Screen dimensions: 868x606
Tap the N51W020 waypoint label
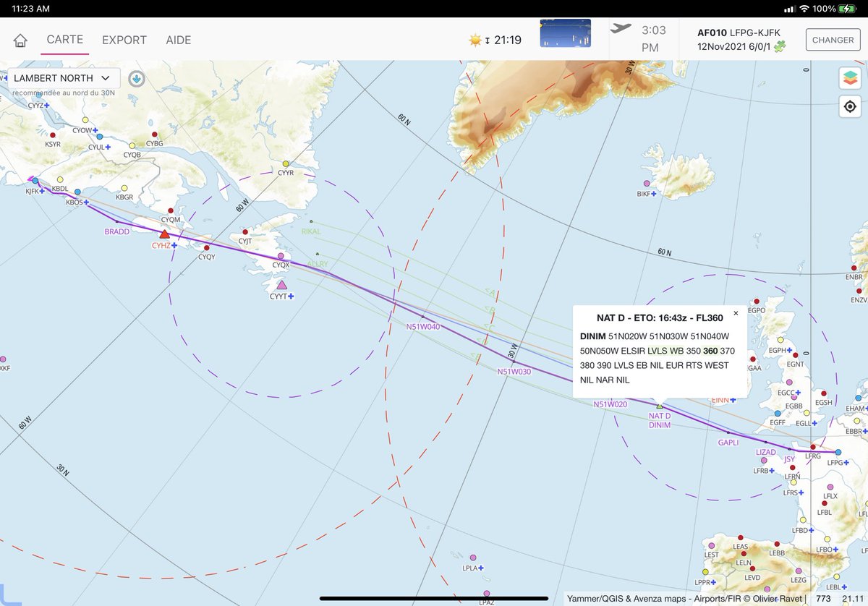(x=610, y=404)
